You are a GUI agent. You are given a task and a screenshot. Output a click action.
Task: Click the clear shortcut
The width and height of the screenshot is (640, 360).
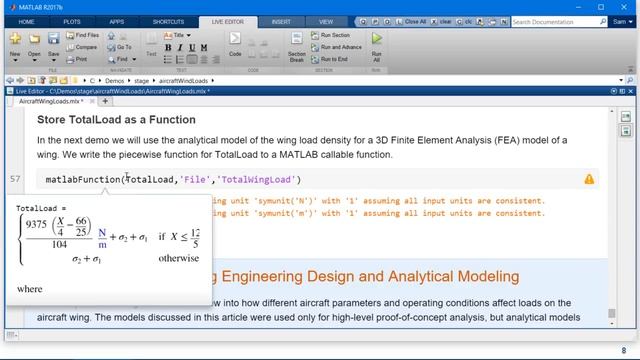coord(441,22)
